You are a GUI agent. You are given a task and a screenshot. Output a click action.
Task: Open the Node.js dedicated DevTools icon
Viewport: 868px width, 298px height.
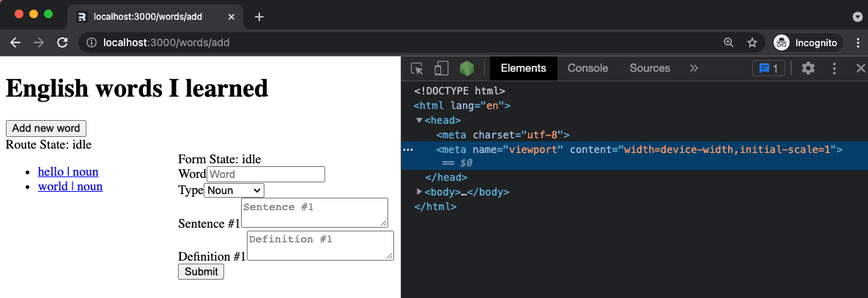tap(467, 69)
